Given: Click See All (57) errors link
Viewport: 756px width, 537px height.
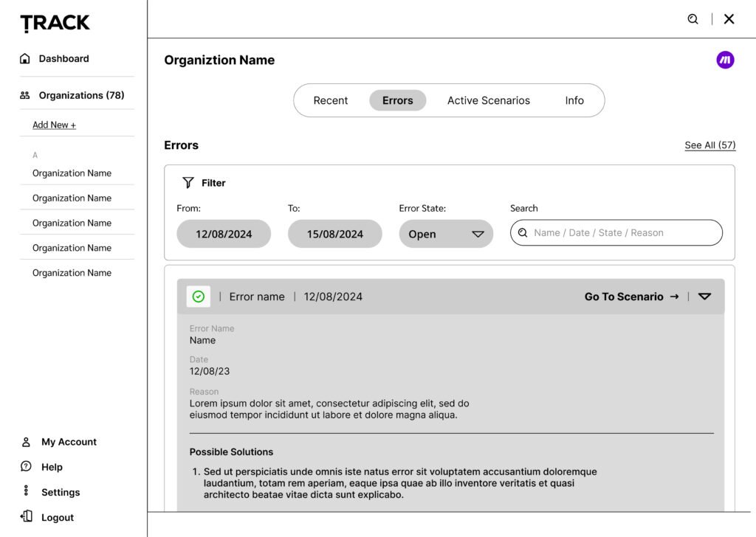Looking at the screenshot, I should (x=709, y=145).
